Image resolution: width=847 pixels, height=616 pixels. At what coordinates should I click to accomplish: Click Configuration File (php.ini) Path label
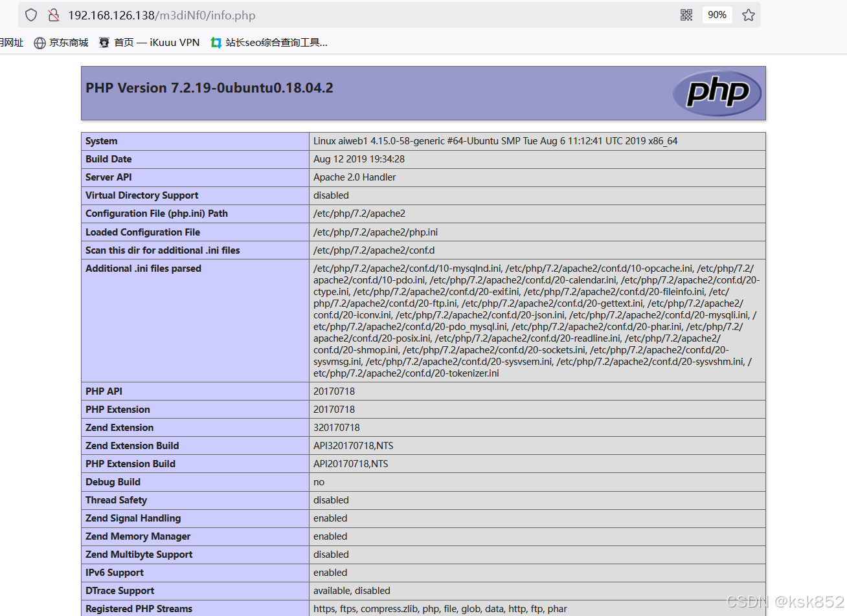(157, 214)
